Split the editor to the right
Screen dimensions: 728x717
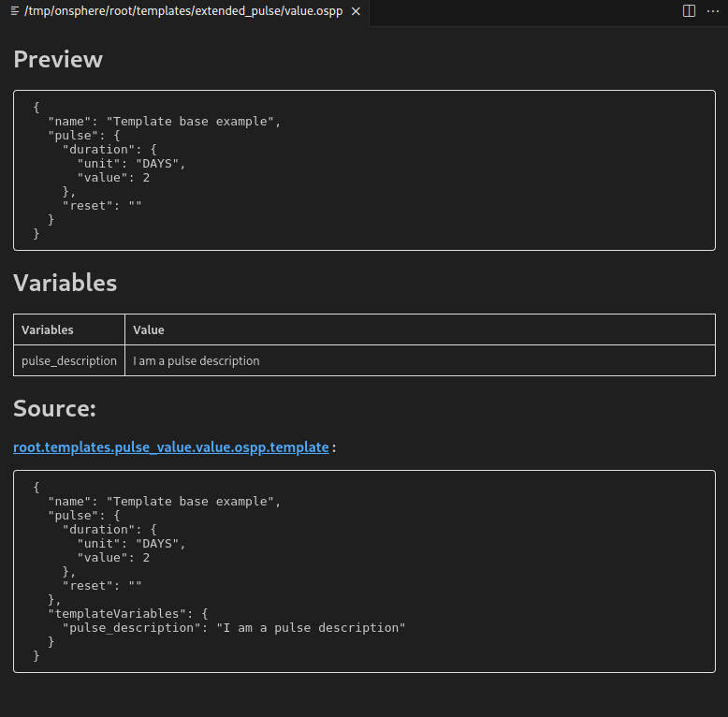coord(689,11)
